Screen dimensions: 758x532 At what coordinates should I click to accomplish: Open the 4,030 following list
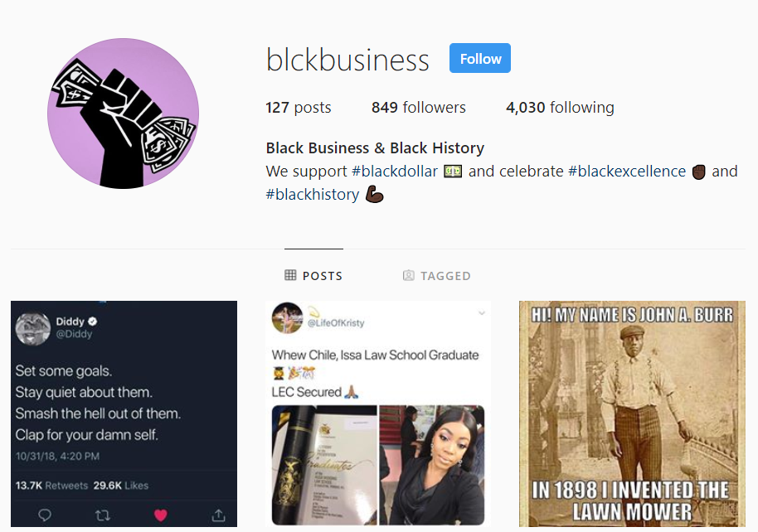coord(560,107)
